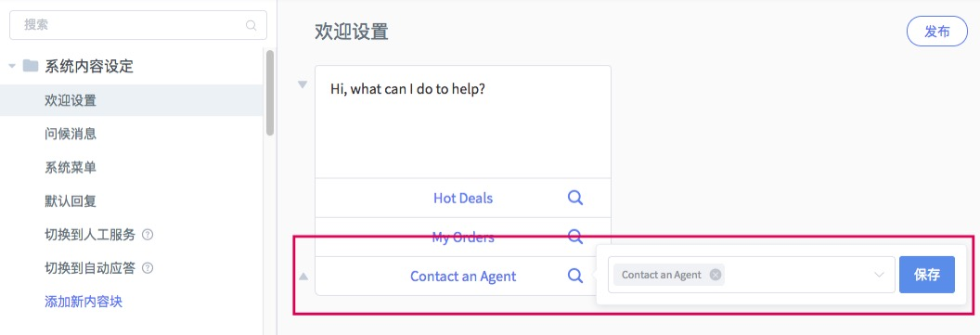Screen dimensions: 980x335
Task: Click 添加新内容块 link
Action: [x=84, y=302]
